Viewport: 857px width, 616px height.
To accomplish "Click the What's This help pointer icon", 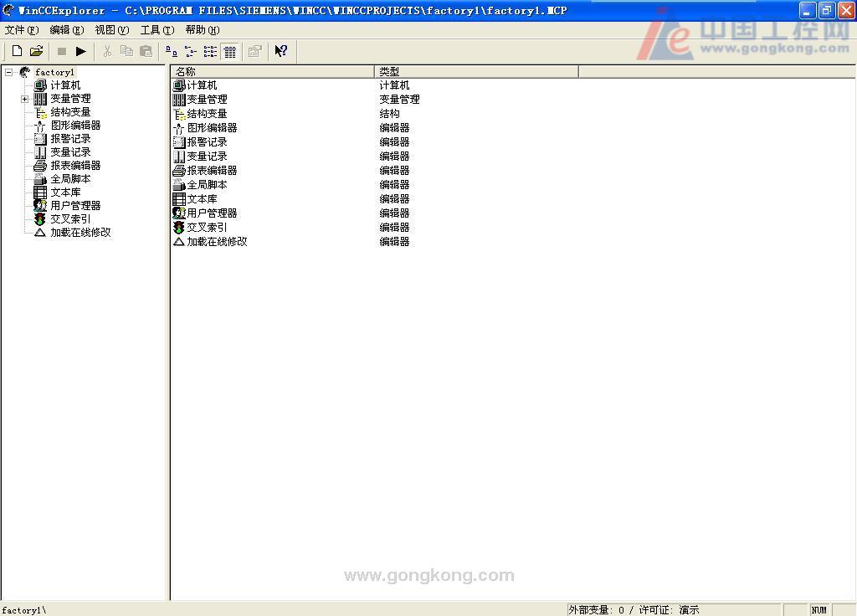I will coord(281,51).
